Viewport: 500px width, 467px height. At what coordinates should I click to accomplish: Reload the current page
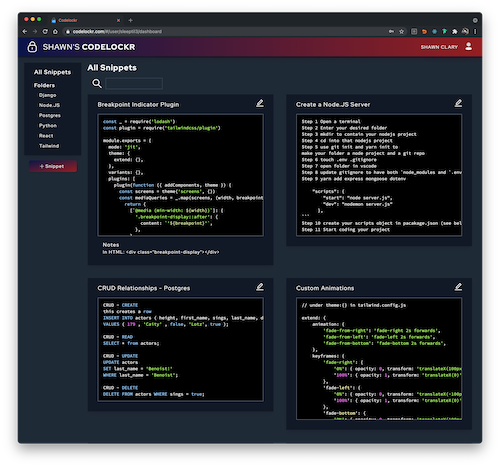(x=45, y=31)
